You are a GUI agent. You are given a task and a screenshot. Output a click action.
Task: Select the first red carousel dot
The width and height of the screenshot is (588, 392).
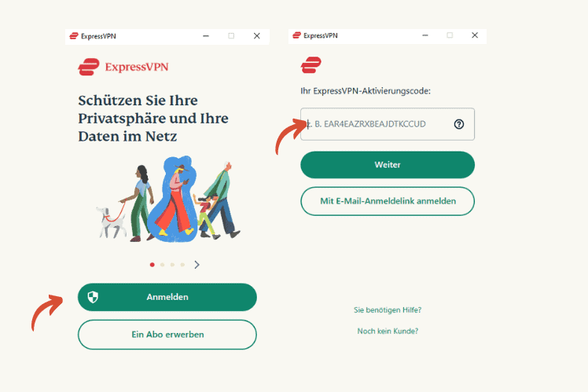coord(152,265)
